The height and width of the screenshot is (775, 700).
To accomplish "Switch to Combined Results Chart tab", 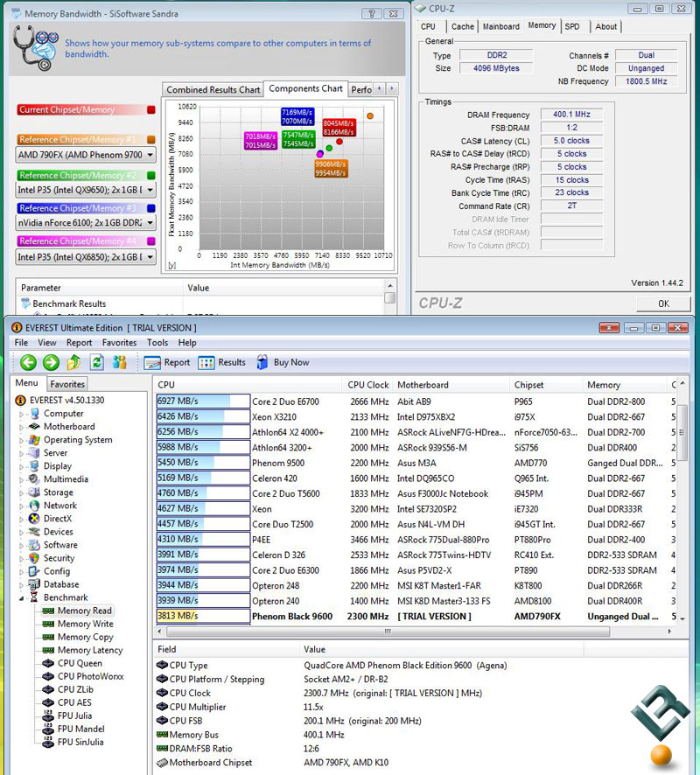I will pyautogui.click(x=213, y=90).
